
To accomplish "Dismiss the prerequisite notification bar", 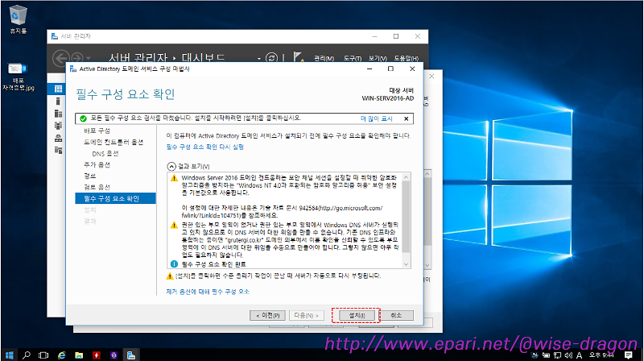I will coord(407,118).
